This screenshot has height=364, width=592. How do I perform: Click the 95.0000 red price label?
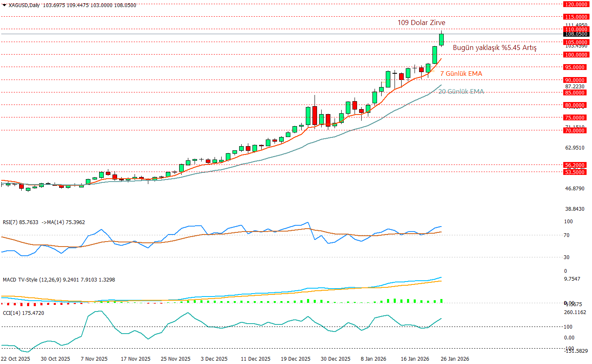(x=575, y=67)
